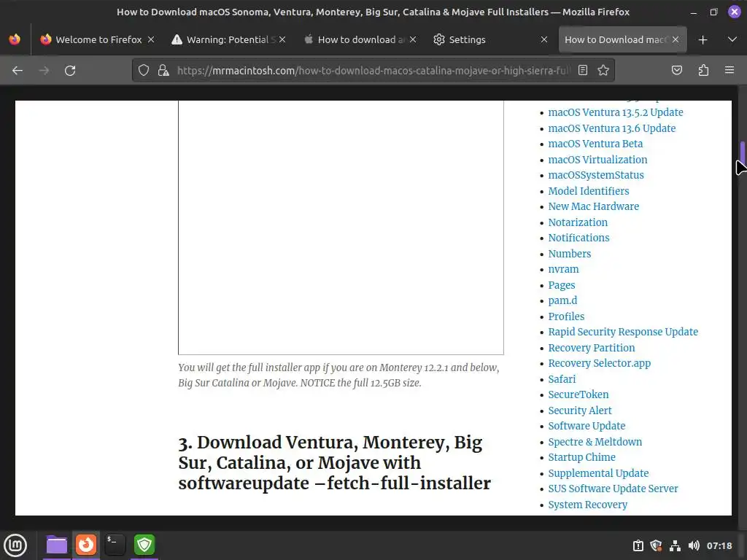
Task: Open tracking protection shield icon
Action: pos(144,71)
